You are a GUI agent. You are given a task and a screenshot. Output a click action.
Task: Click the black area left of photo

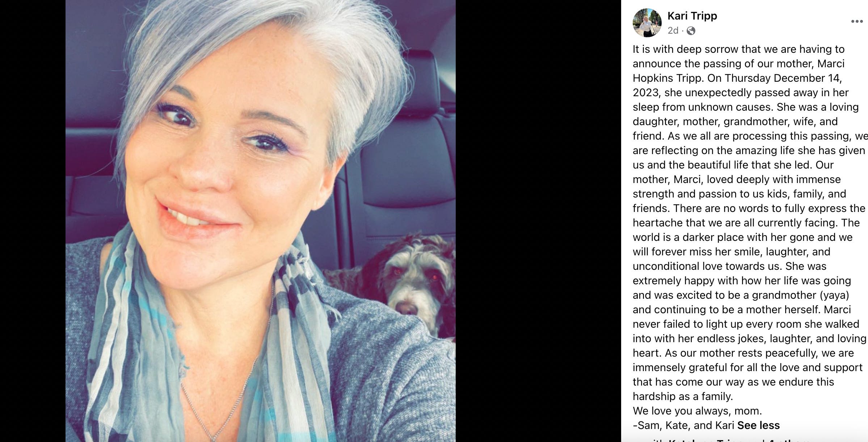(33, 221)
